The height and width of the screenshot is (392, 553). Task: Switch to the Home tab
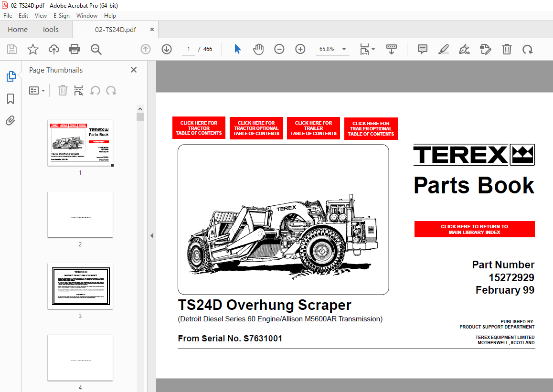[x=18, y=30]
